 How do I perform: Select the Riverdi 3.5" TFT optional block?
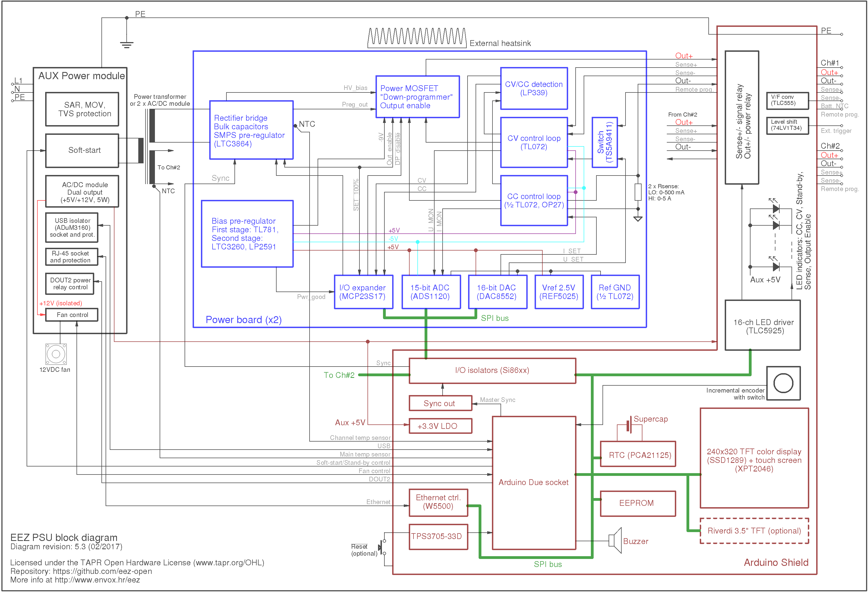tap(754, 531)
